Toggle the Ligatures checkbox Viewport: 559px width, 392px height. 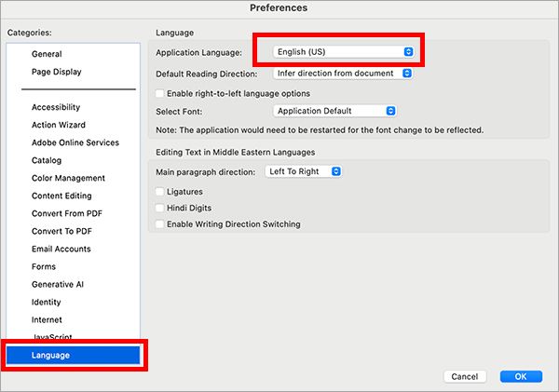pos(160,192)
